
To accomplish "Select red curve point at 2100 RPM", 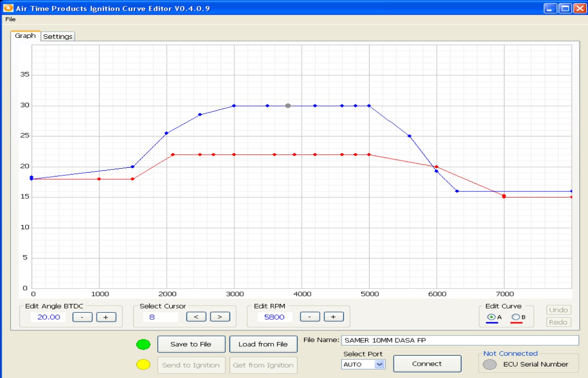I will 173,155.
